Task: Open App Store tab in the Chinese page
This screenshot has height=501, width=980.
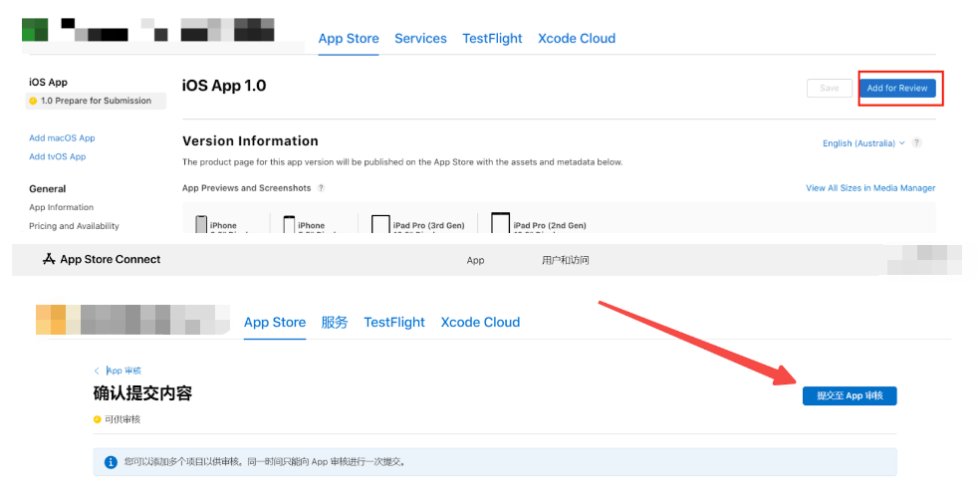Action: click(x=274, y=323)
